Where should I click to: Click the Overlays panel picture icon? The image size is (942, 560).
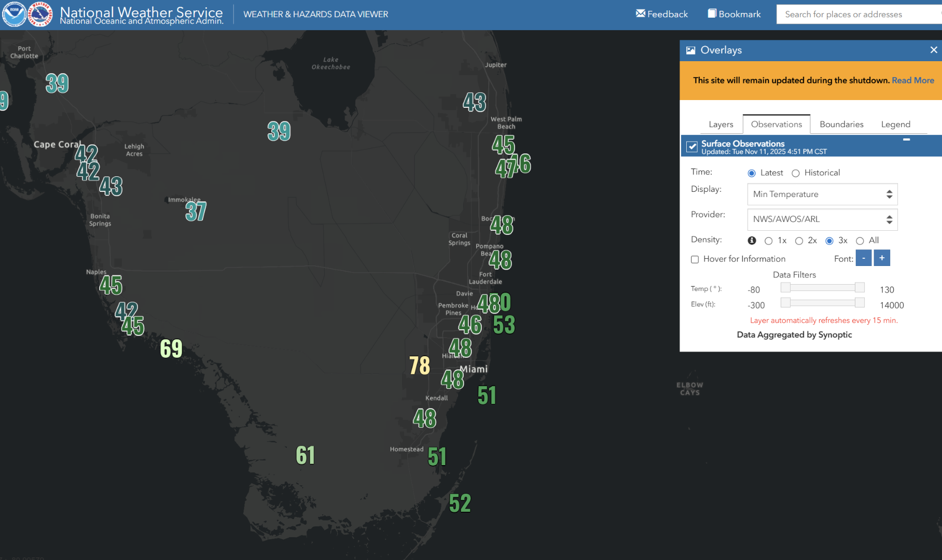pyautogui.click(x=690, y=50)
